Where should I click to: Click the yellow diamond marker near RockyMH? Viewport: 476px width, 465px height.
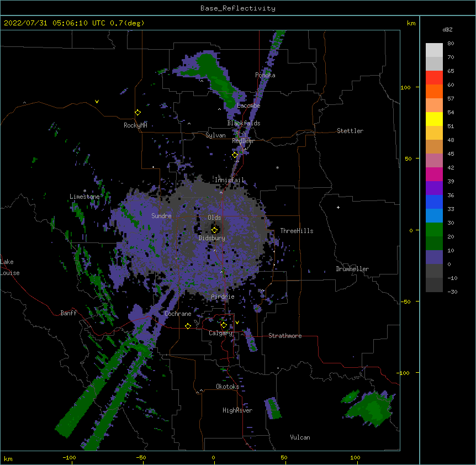(137, 113)
